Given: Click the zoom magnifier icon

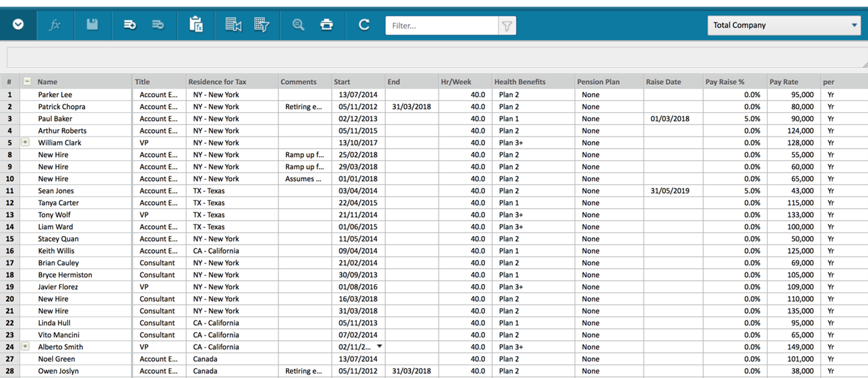Looking at the screenshot, I should [298, 25].
